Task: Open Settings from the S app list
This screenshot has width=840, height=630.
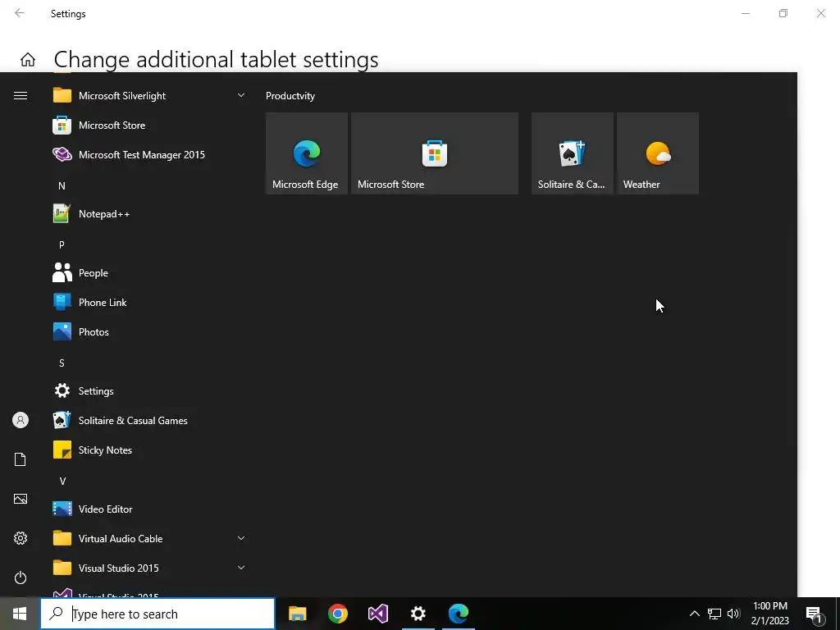Action: tap(149, 390)
